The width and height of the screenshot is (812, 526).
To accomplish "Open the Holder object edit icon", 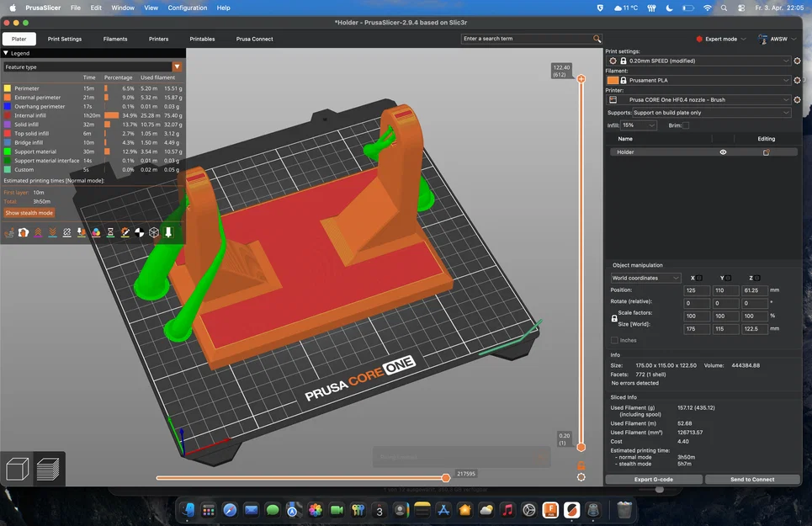I will pos(766,152).
